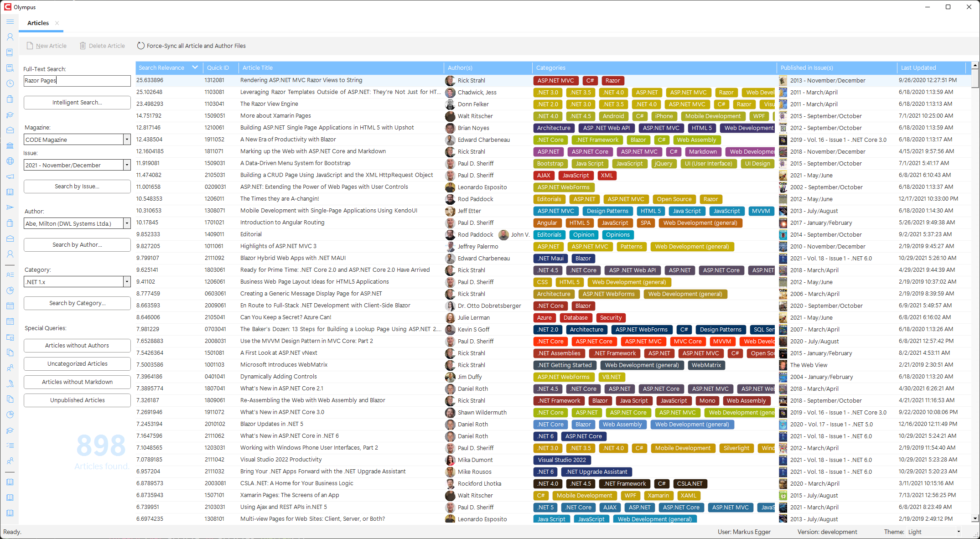Click the signature pen icon in the sidebar
Viewport: 980px width, 539px height.
pyautogui.click(x=10, y=384)
